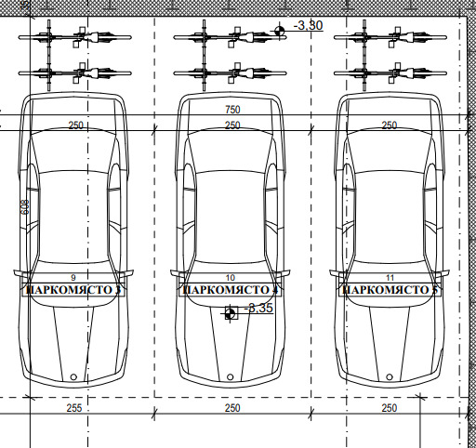Select the upper bicycle above parking space 3
The width and height of the screenshot is (476, 448).
click(x=74, y=37)
